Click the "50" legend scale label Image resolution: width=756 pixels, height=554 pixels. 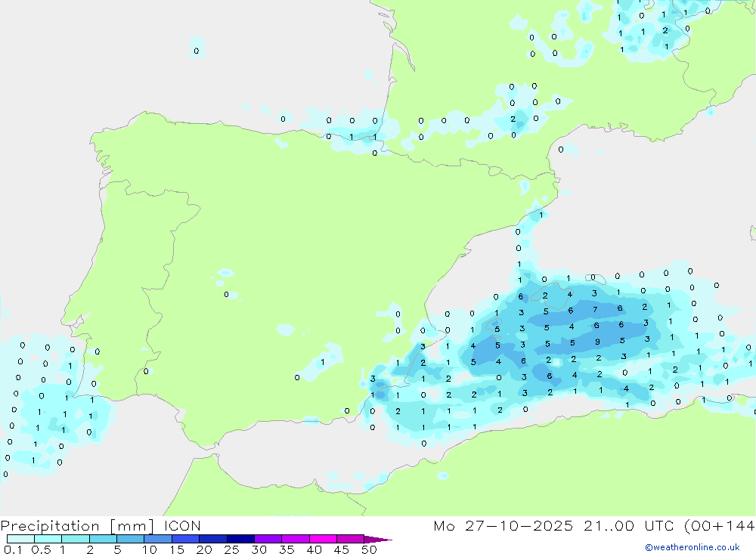[x=370, y=549]
